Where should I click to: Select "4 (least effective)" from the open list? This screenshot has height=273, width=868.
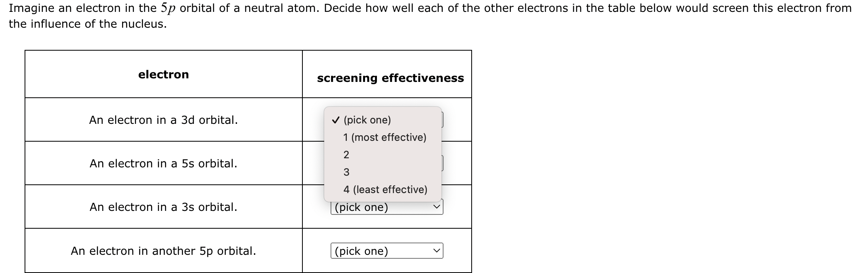[x=385, y=190]
